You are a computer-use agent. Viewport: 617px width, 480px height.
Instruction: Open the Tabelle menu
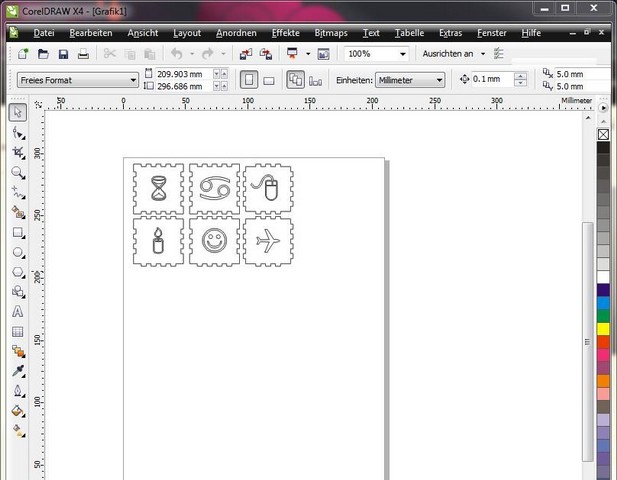409,33
